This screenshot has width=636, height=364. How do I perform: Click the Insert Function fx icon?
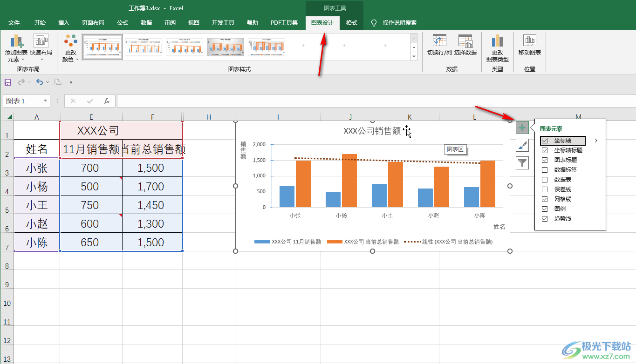tap(107, 101)
